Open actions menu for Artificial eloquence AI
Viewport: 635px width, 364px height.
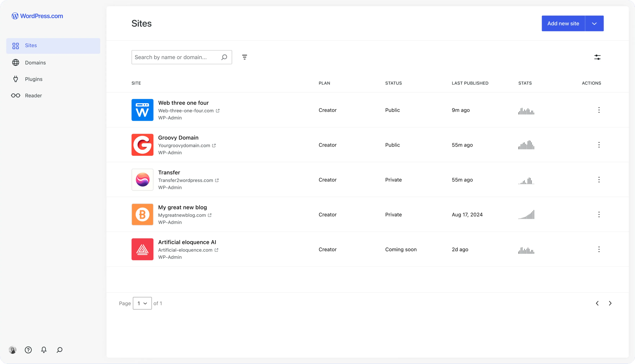click(599, 249)
